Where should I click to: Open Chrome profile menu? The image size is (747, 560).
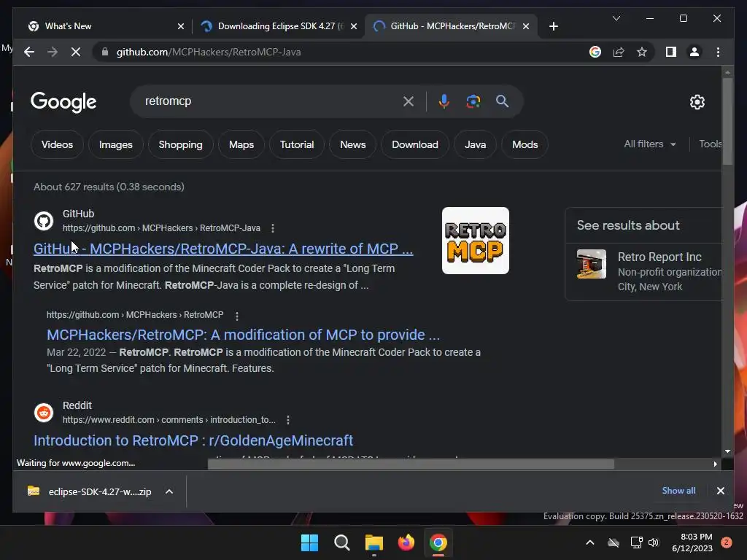[694, 52]
